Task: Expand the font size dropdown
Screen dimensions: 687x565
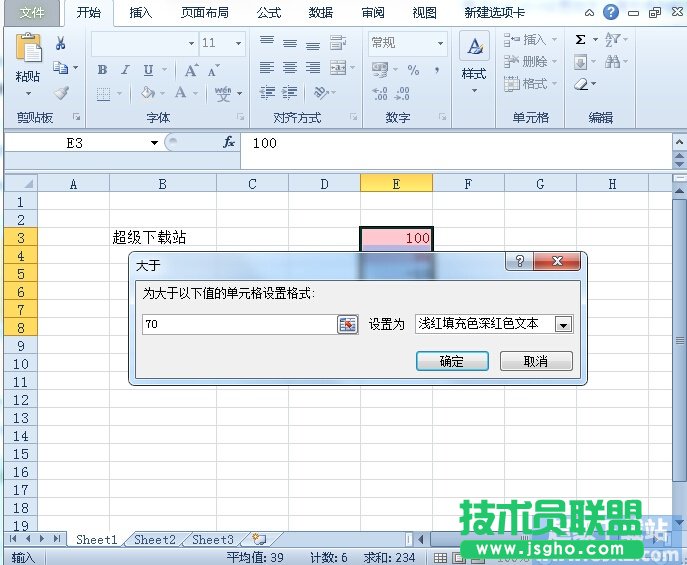Action: pos(238,43)
